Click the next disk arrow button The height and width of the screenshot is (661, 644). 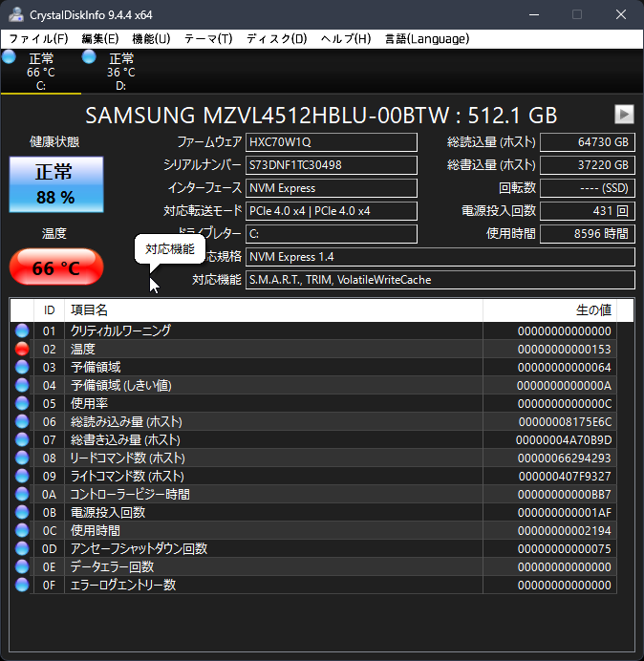click(x=624, y=114)
